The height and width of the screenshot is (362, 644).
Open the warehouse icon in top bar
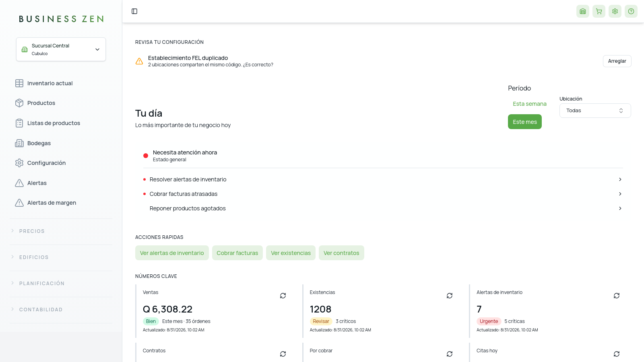coord(583,11)
